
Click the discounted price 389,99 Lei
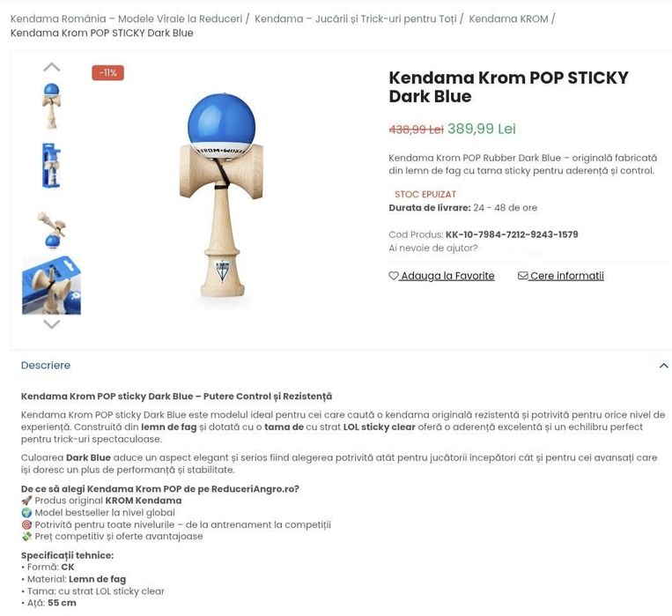[482, 129]
